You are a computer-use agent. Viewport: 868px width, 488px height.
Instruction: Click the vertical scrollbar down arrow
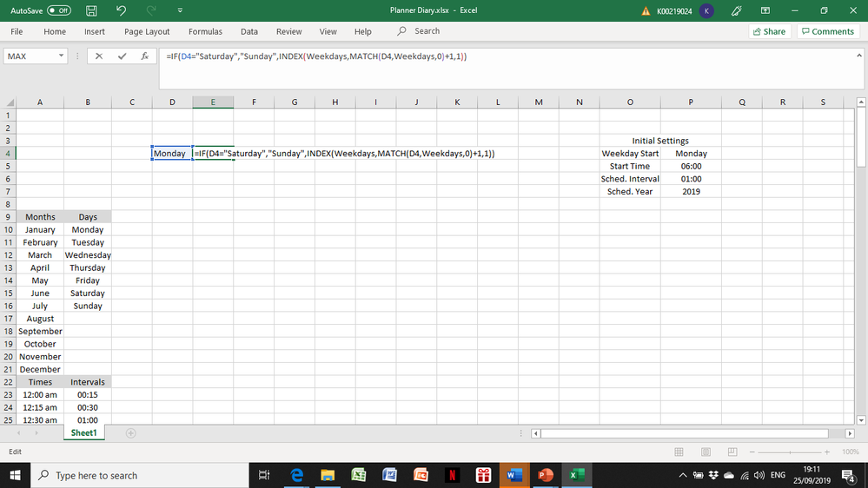[x=861, y=420]
